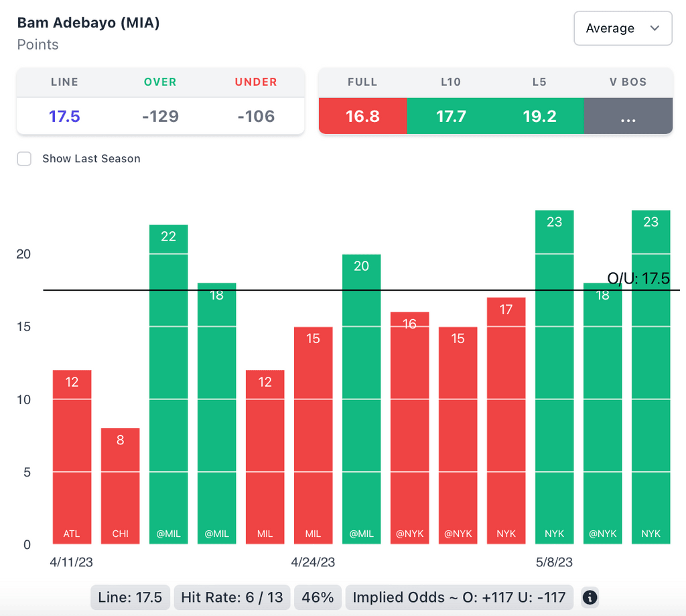Screen dimensions: 686x616
Task: Click the OVER column header
Action: (x=160, y=82)
